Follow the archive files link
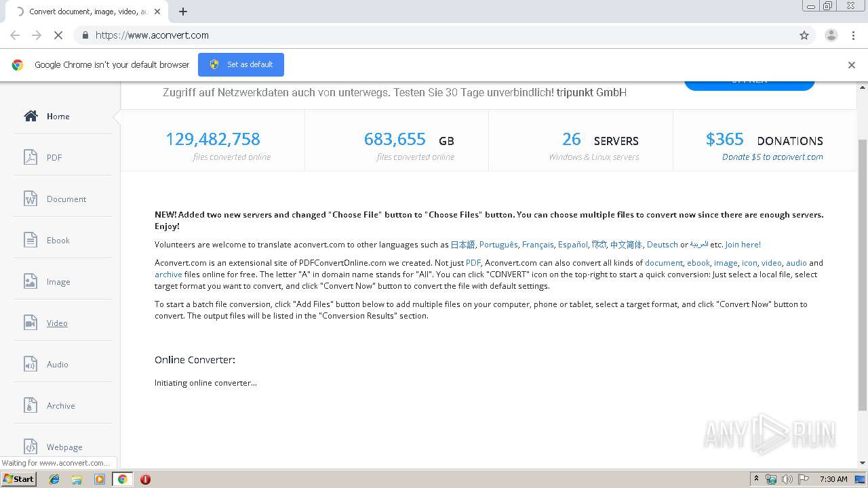The image size is (868, 488). [168, 274]
